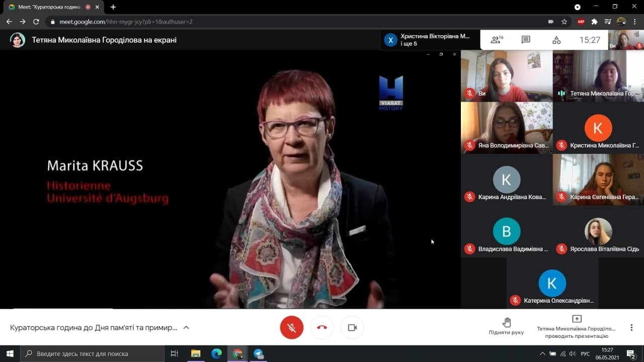Open Telegram from the Windows taskbar

click(x=259, y=353)
